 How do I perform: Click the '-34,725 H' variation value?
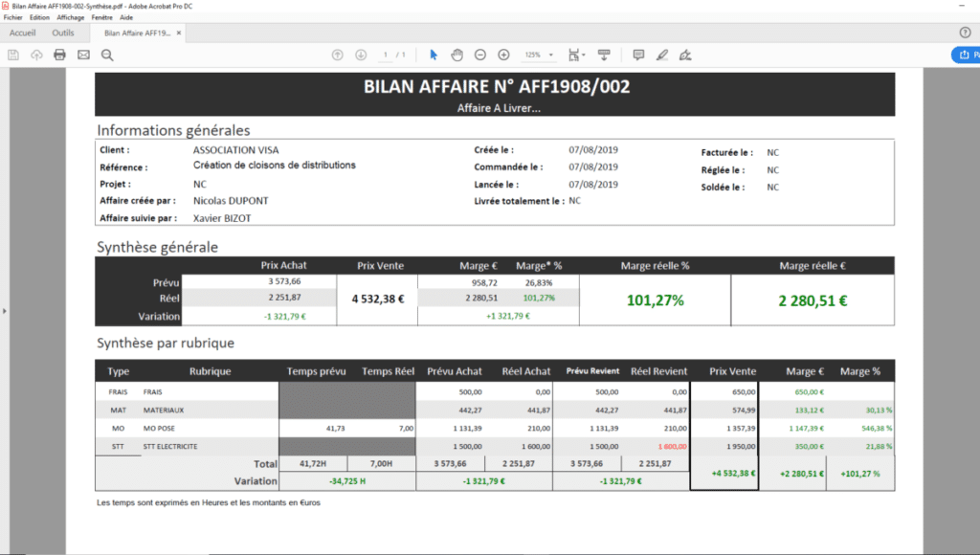click(x=347, y=481)
